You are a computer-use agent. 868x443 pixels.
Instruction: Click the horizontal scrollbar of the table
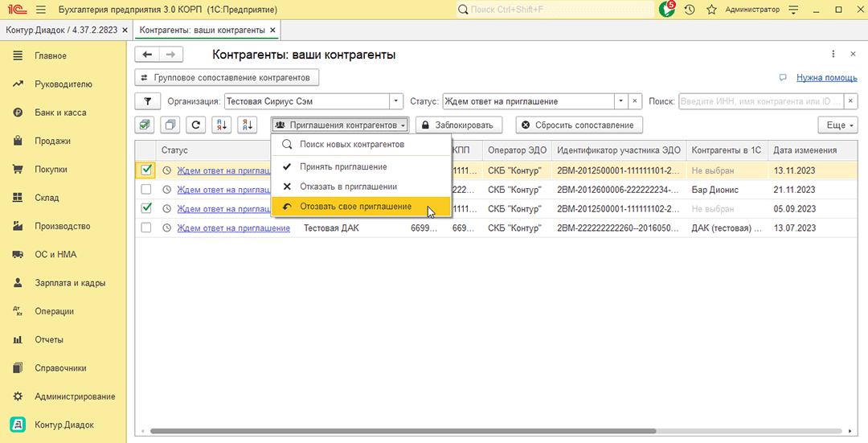[403, 431]
